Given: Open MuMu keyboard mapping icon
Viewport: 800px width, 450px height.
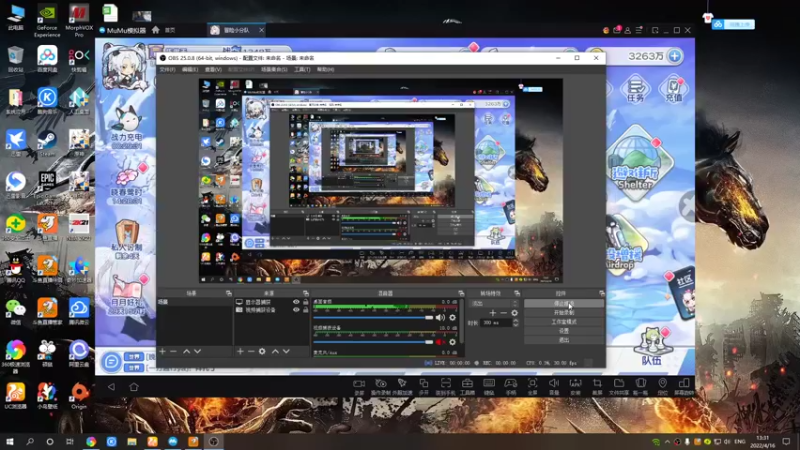Looking at the screenshot, I should tap(489, 386).
